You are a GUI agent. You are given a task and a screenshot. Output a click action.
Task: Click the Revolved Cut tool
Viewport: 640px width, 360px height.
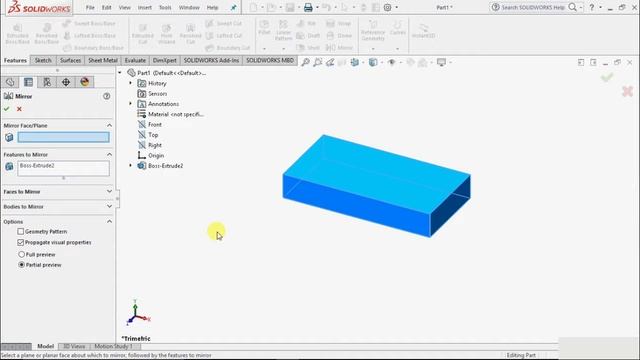click(190, 34)
